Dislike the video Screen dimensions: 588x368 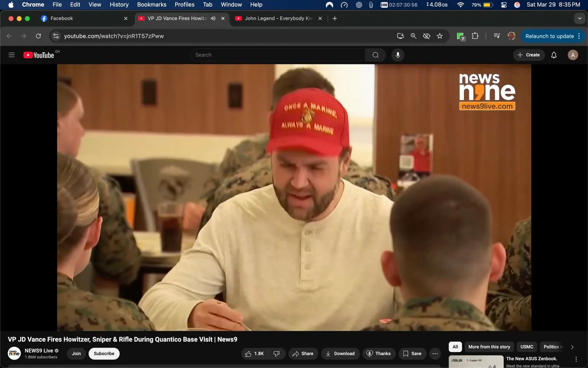[277, 353]
